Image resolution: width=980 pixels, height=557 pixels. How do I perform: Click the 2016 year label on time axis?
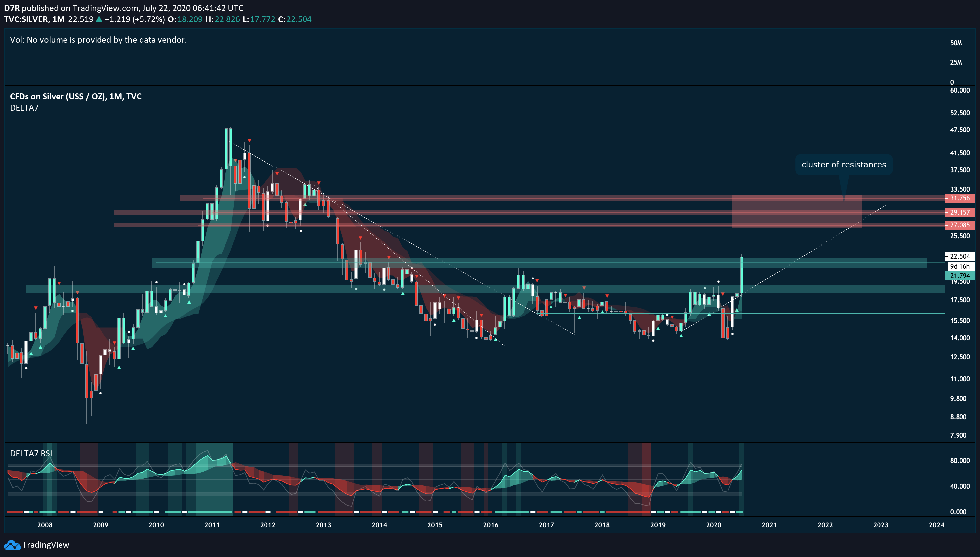coord(491,525)
